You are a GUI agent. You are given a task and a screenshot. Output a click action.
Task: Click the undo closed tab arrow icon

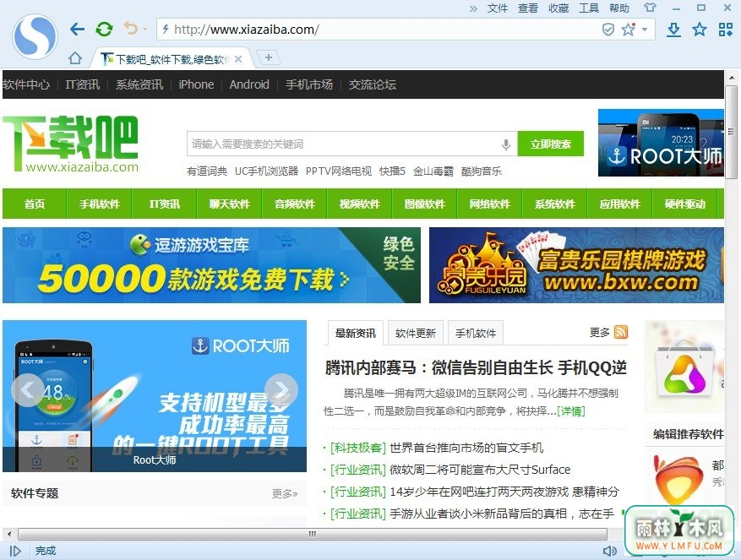click(x=130, y=29)
